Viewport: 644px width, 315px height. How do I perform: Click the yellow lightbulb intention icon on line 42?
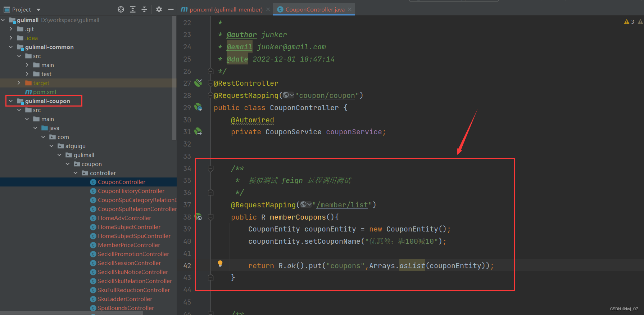(220, 264)
